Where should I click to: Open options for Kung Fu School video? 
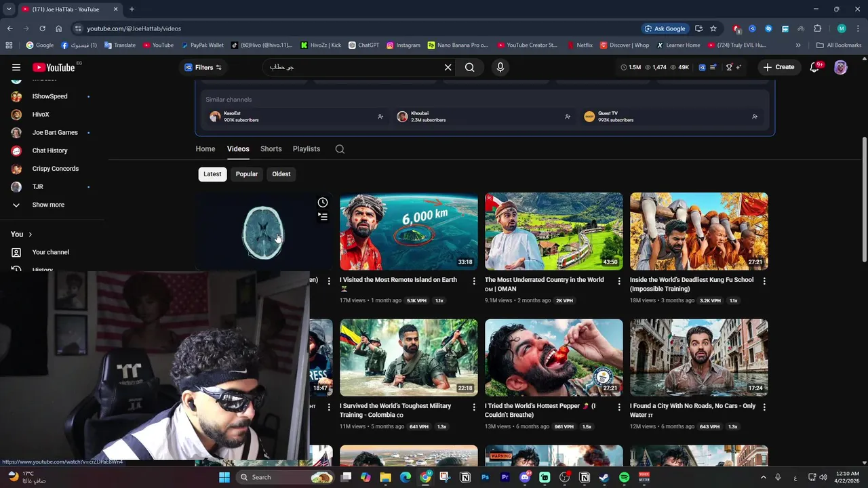(764, 281)
